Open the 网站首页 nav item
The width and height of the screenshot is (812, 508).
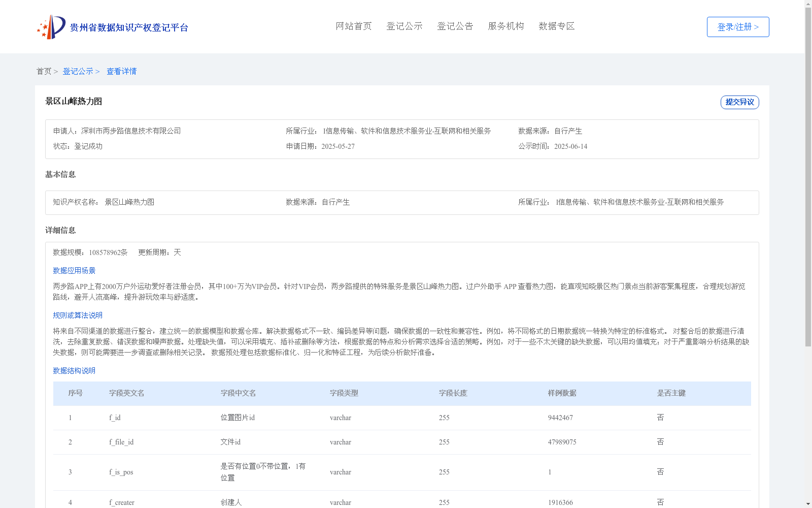(354, 26)
